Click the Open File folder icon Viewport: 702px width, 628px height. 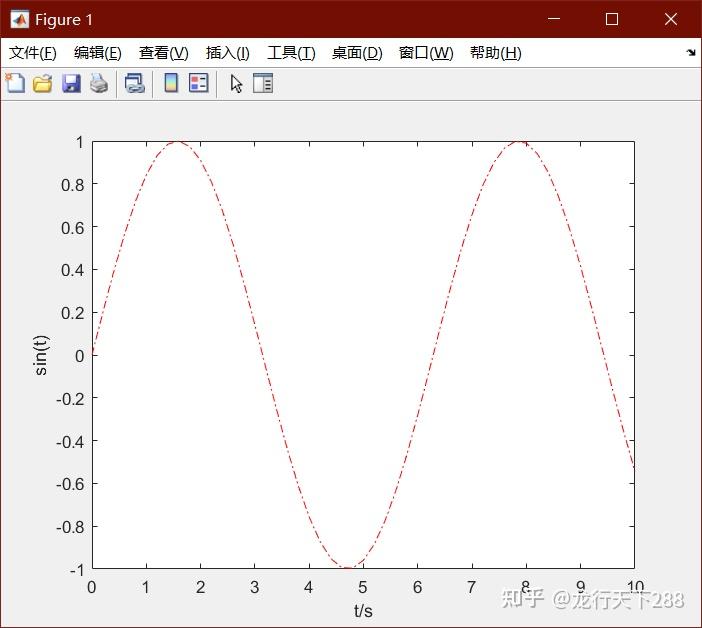click(x=43, y=84)
